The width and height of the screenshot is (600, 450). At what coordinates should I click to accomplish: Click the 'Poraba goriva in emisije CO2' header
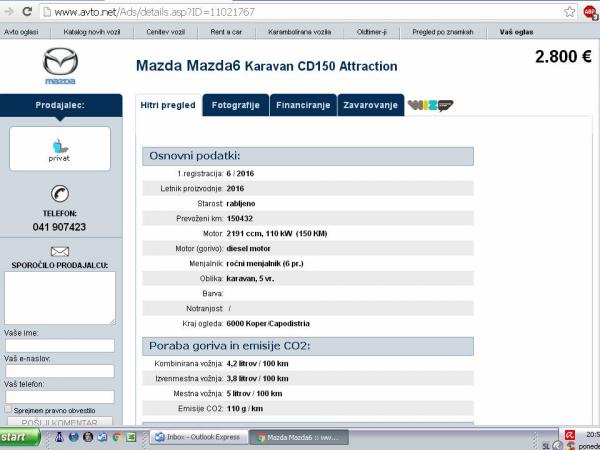click(308, 346)
